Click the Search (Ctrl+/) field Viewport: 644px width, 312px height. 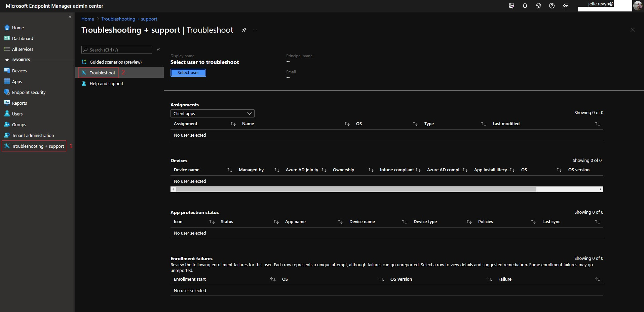coord(117,50)
